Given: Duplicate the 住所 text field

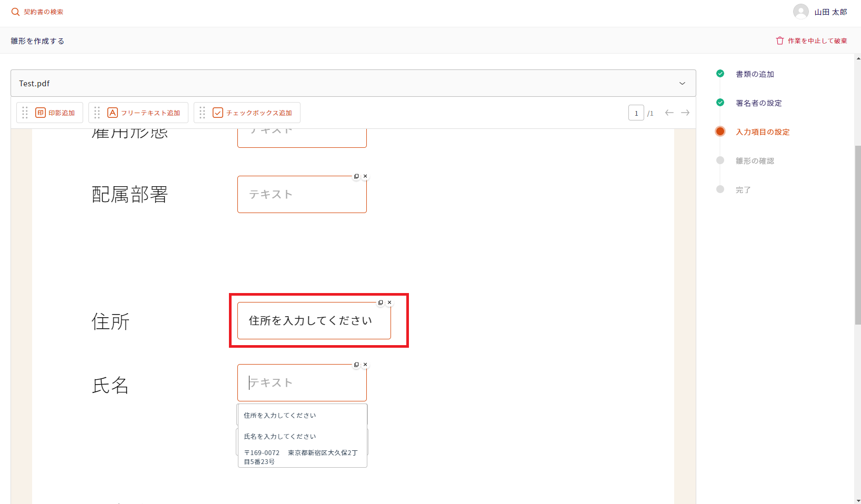Looking at the screenshot, I should [x=381, y=303].
